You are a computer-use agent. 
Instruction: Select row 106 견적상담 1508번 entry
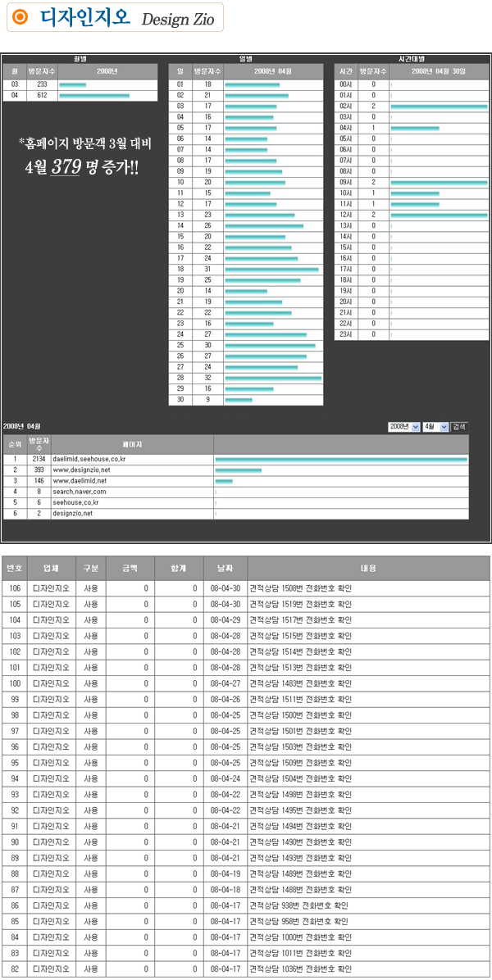point(300,588)
